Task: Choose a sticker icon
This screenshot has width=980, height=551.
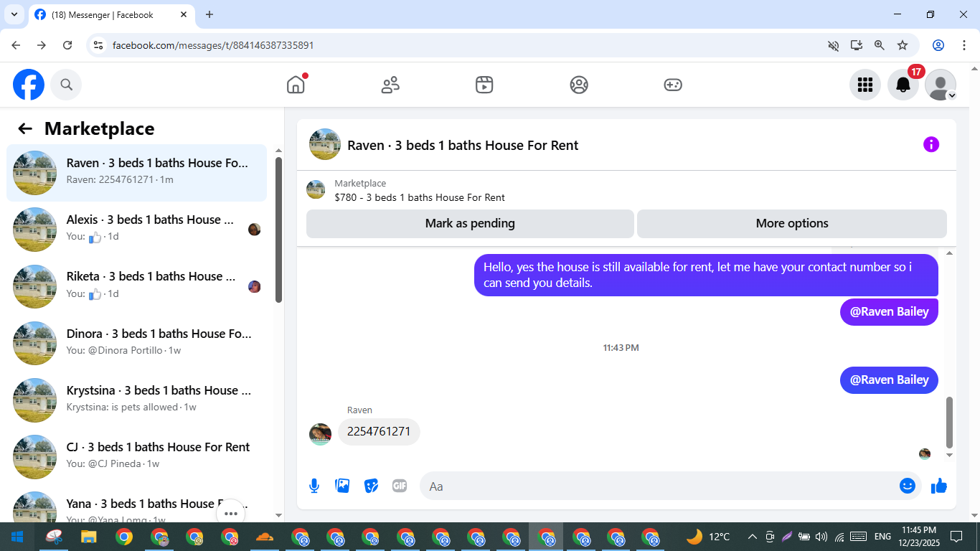Action: coord(371,486)
